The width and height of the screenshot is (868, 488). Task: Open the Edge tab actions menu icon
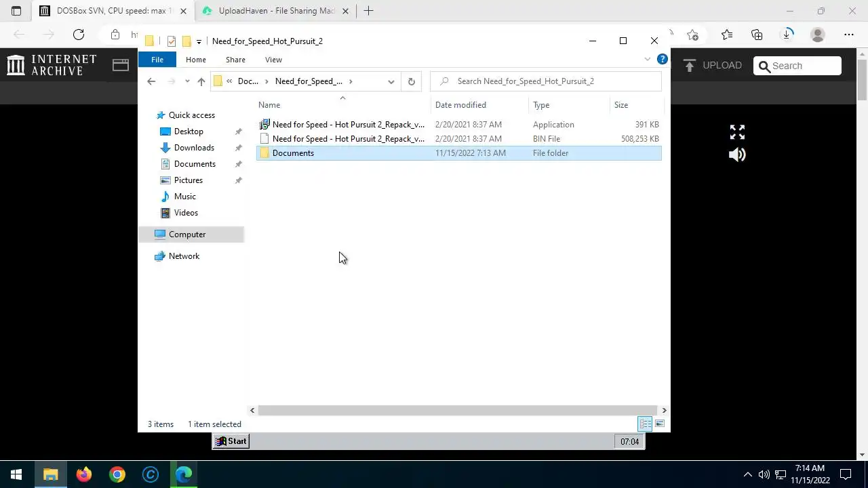16,11
